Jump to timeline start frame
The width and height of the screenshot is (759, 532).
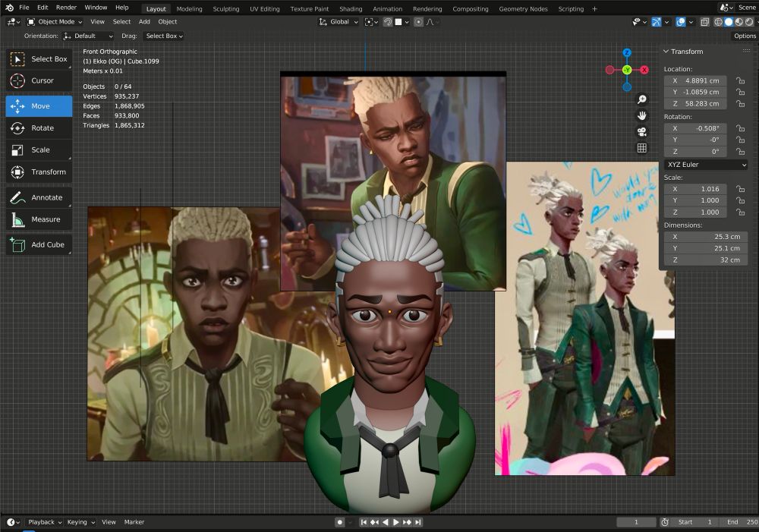tap(364, 522)
